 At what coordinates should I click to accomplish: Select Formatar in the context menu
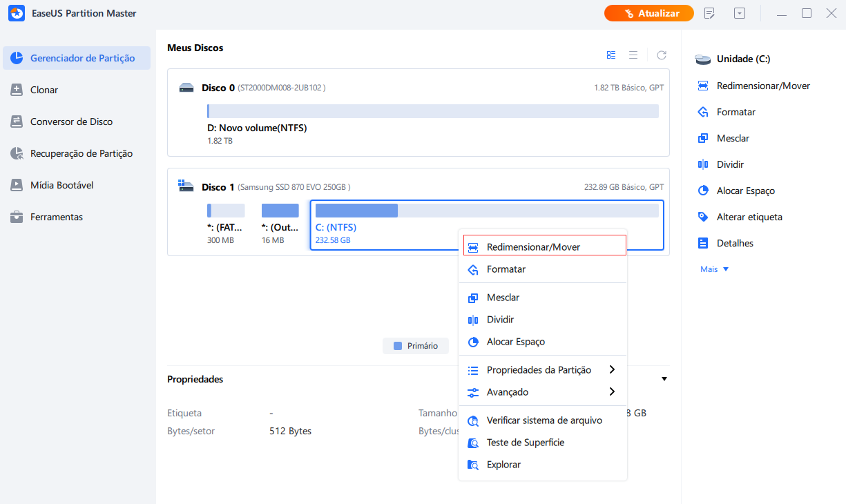point(506,269)
